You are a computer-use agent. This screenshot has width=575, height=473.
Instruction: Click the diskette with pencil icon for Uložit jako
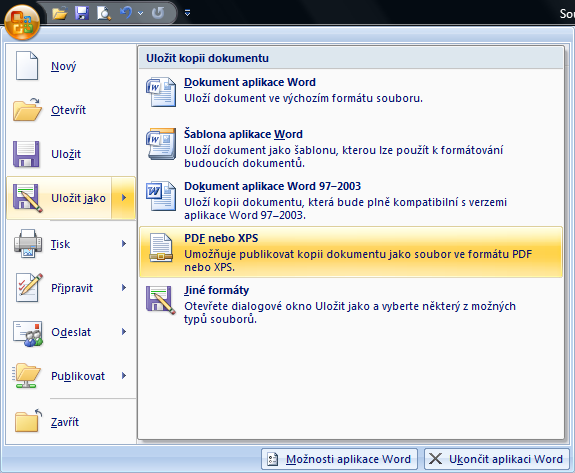pyautogui.click(x=28, y=198)
